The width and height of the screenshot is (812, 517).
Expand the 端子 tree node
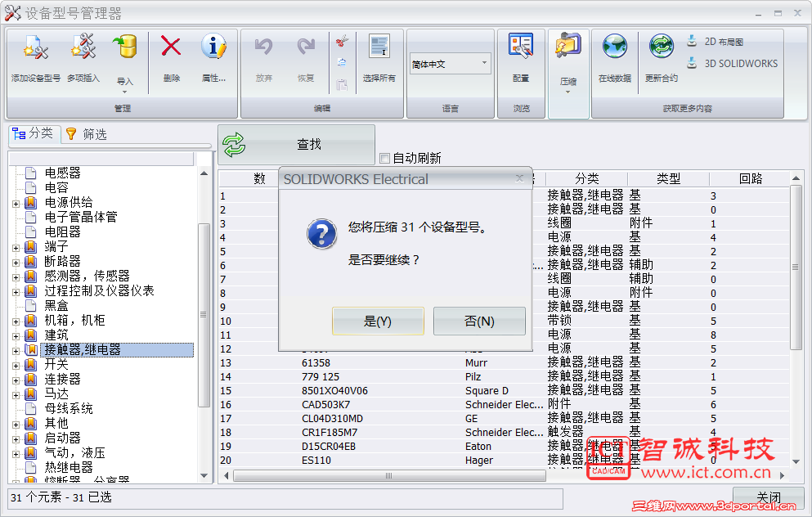[16, 248]
